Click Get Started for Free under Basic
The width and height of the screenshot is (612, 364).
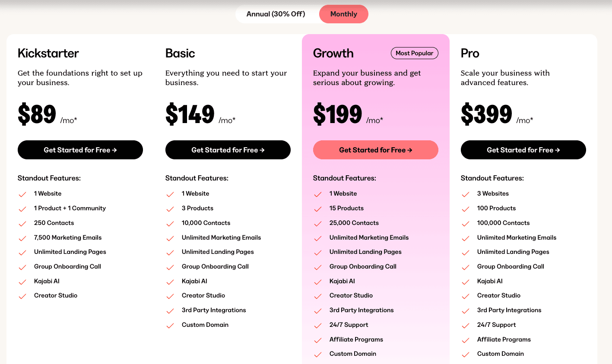click(228, 150)
